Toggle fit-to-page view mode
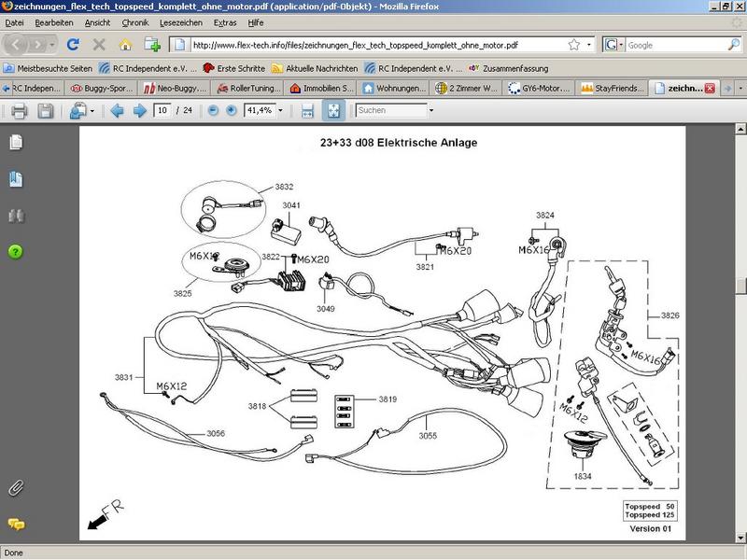The image size is (747, 560). click(x=333, y=111)
